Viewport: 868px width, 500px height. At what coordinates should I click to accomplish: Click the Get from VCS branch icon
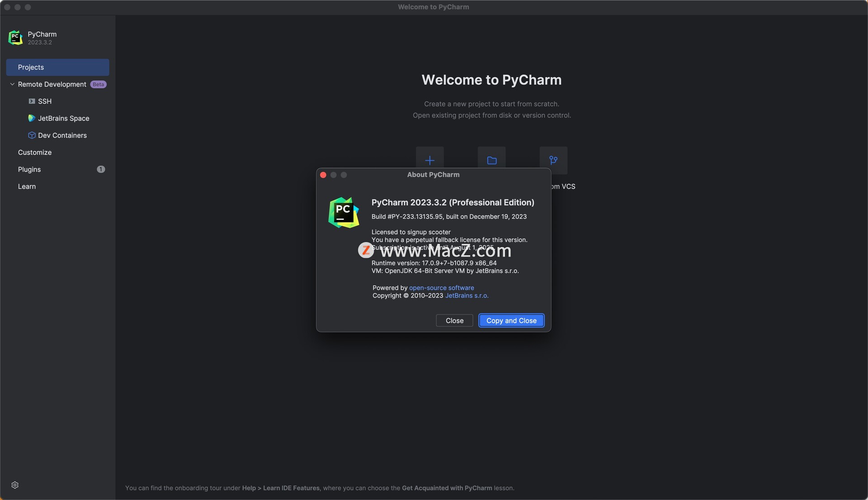pos(553,160)
